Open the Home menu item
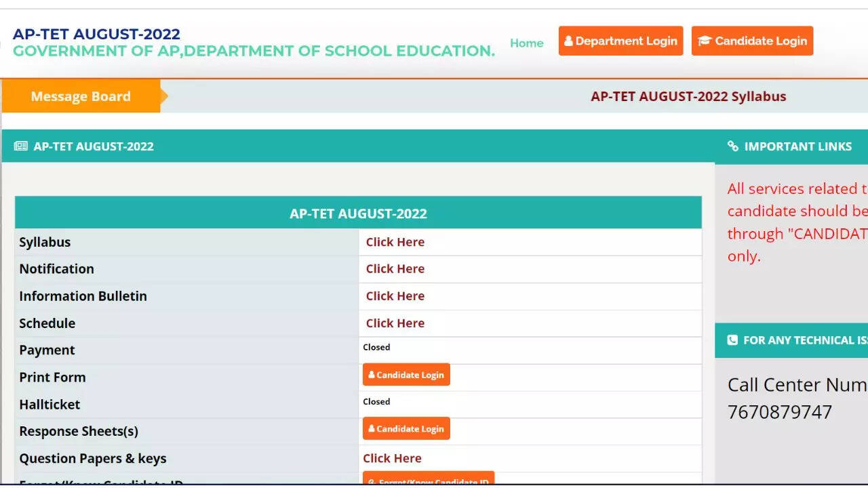 pyautogui.click(x=527, y=43)
